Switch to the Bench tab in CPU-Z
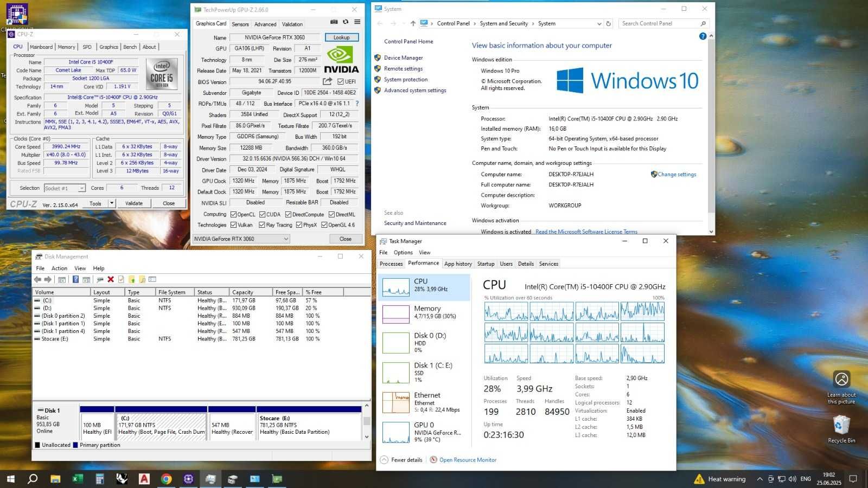 point(130,47)
